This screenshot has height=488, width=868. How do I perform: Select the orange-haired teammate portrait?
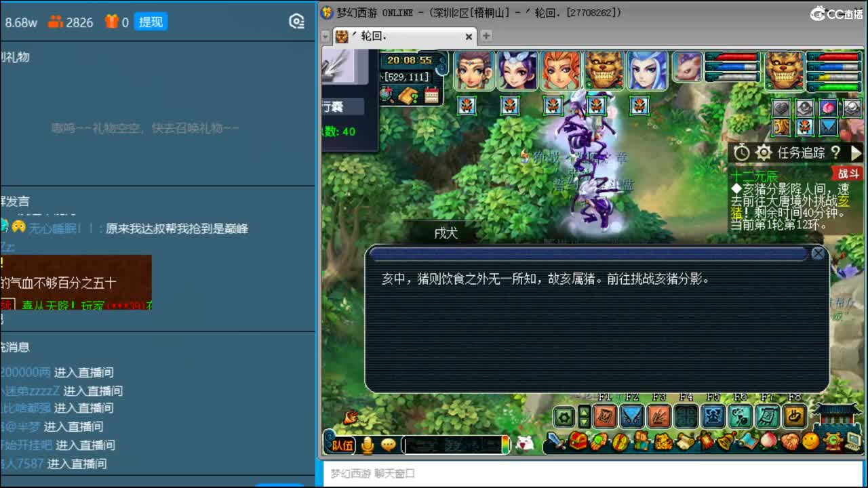(561, 70)
